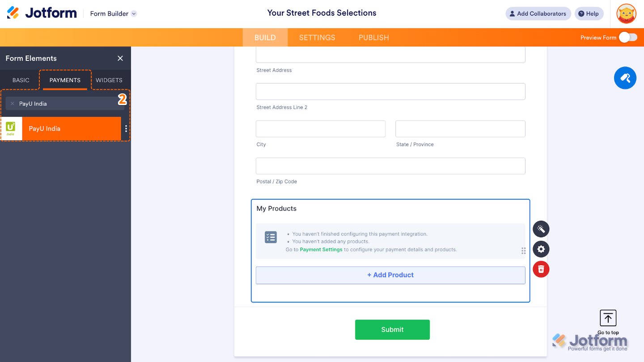Expand the Form Builder dropdown chevron
This screenshot has height=362, width=644.
[x=133, y=13]
